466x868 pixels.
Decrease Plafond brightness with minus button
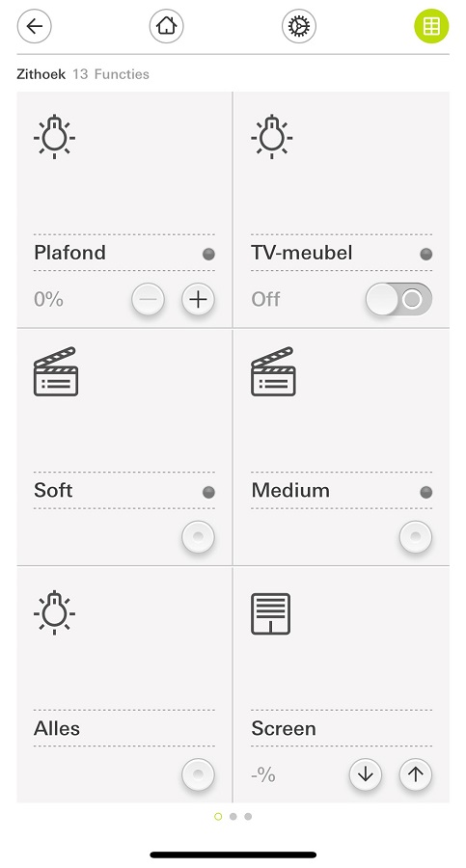click(x=148, y=300)
